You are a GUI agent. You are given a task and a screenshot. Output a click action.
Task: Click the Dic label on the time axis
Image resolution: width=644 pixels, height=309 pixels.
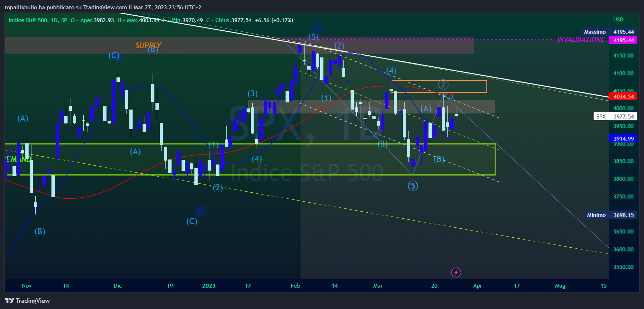tap(118, 286)
